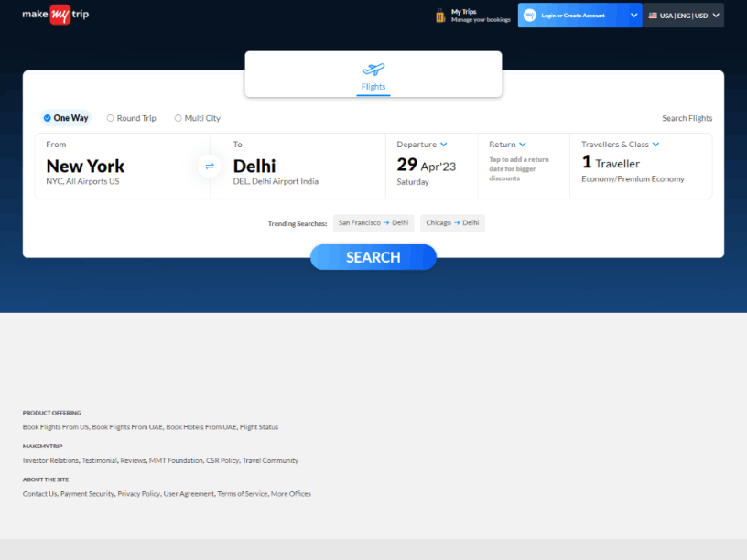The width and height of the screenshot is (747, 560).
Task: Select the Round Trip radio button
Action: click(111, 118)
